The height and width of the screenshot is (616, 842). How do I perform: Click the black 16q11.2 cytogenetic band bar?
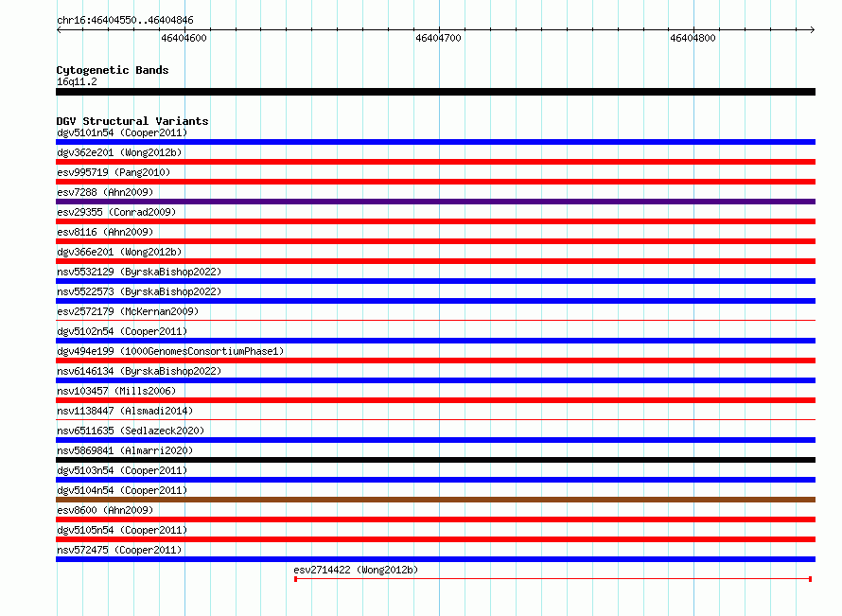pos(435,92)
